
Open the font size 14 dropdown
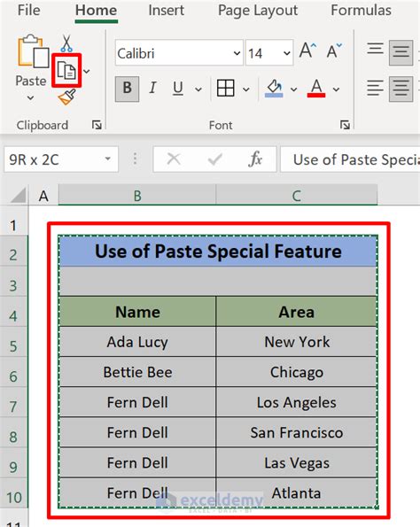pos(287,53)
